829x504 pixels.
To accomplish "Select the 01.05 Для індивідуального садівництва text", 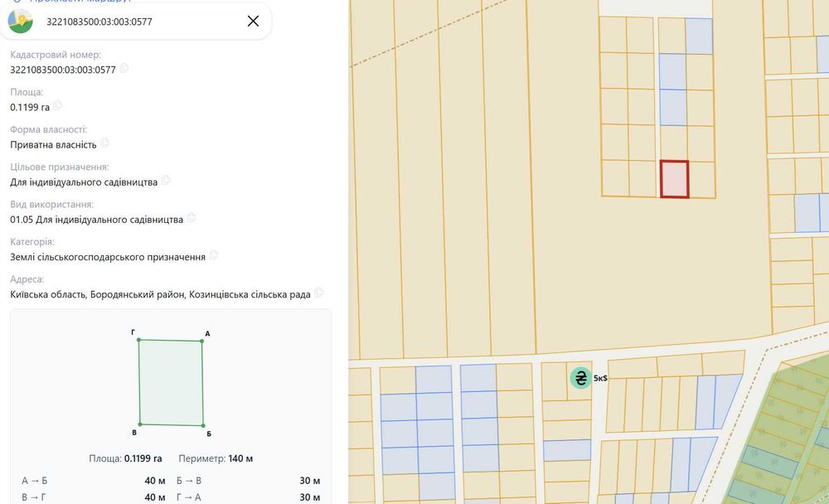I will click(97, 220).
